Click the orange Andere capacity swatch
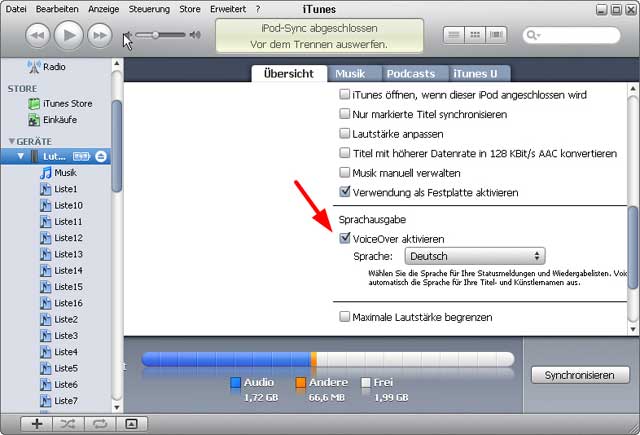The height and width of the screenshot is (435, 640). coord(300,382)
